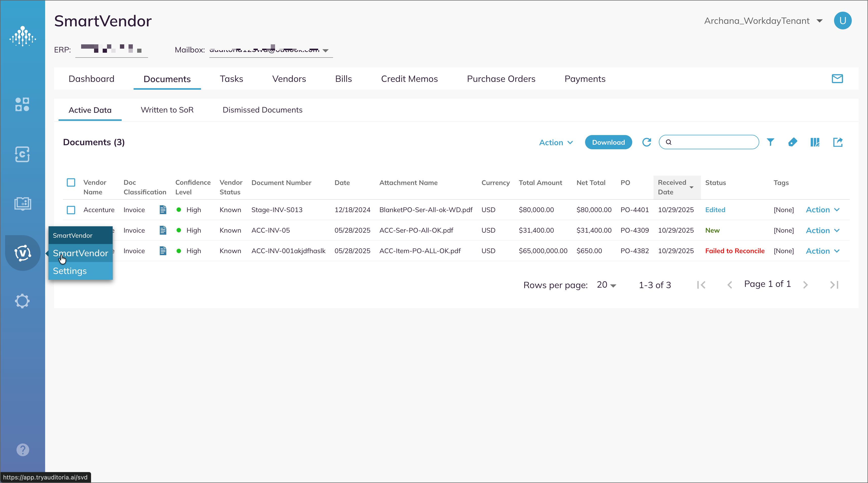
Task: Open the sync/conversion tool in sidebar
Action: (x=22, y=155)
